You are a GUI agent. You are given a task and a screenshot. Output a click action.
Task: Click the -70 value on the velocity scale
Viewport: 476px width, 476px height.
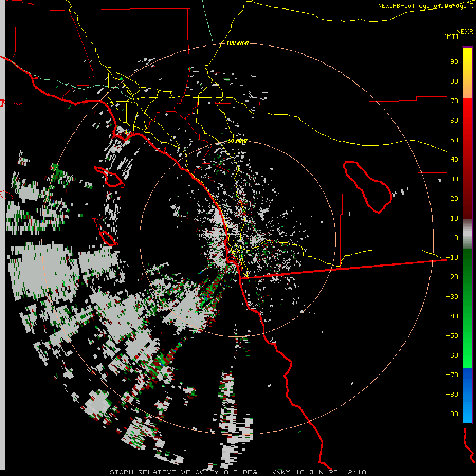coord(452,375)
